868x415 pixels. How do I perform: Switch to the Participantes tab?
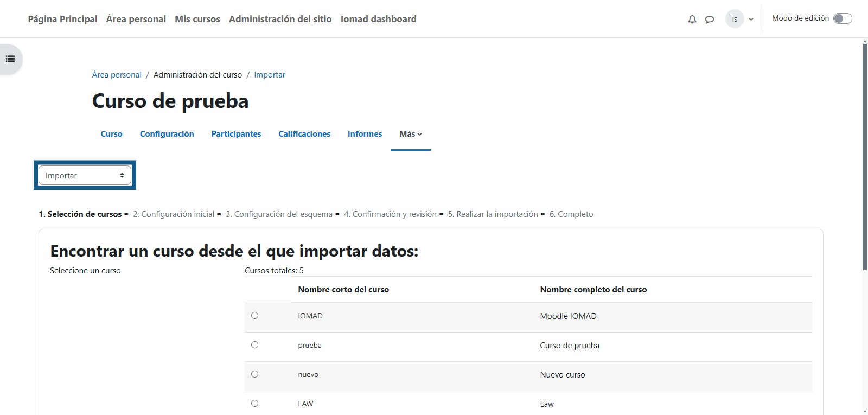coord(236,134)
